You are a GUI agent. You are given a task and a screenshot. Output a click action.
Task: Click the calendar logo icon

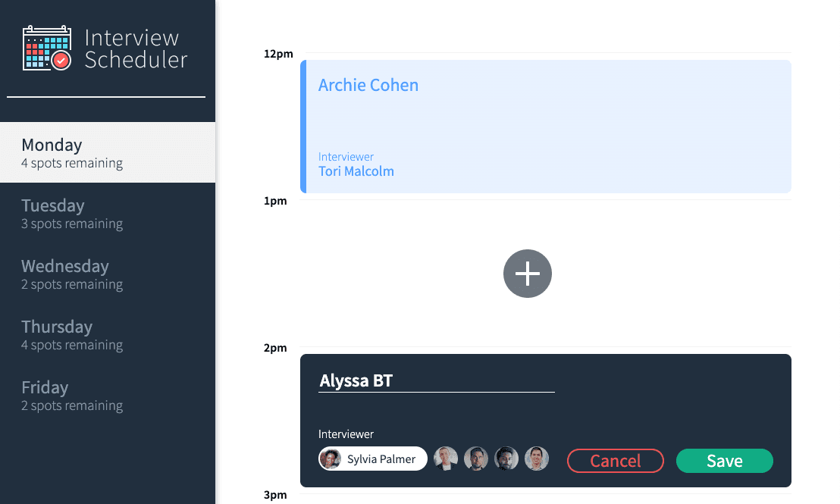pyautogui.click(x=47, y=48)
